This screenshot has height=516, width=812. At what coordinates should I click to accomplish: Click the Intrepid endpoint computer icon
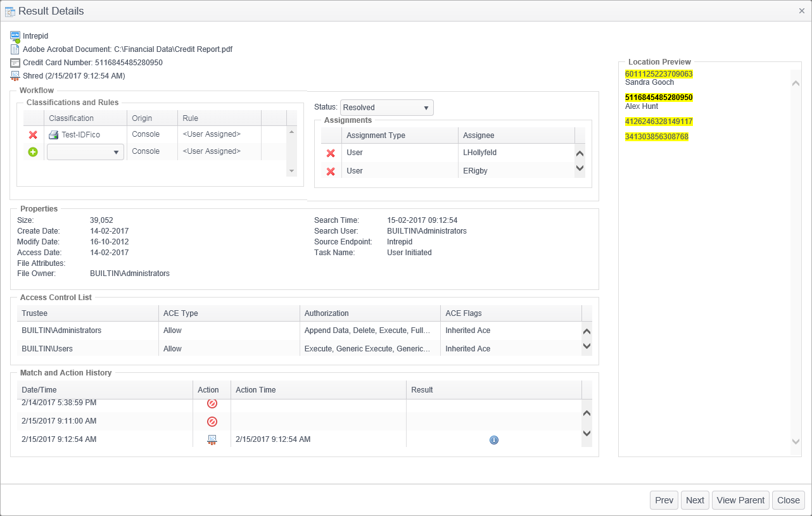pos(15,37)
